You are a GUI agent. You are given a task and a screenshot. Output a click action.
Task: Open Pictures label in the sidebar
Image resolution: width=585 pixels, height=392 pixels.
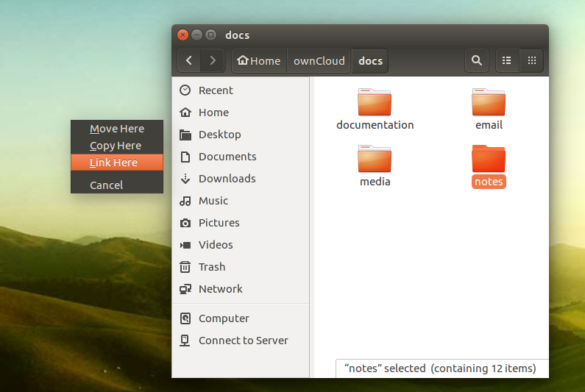(x=219, y=223)
